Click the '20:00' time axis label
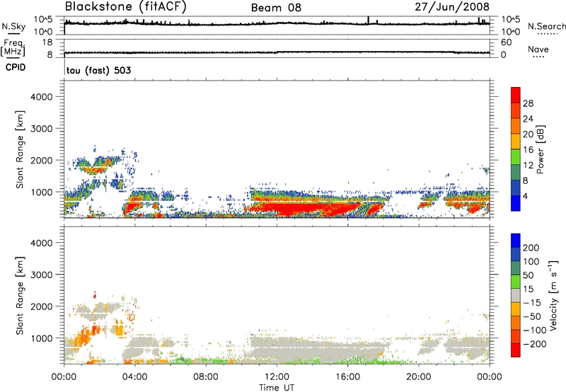Viewport: 566px width, 392px height. click(418, 377)
